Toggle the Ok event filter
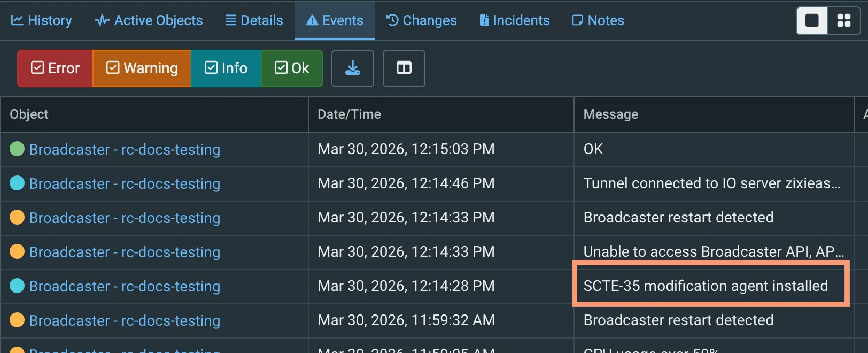868x353 pixels. click(292, 68)
